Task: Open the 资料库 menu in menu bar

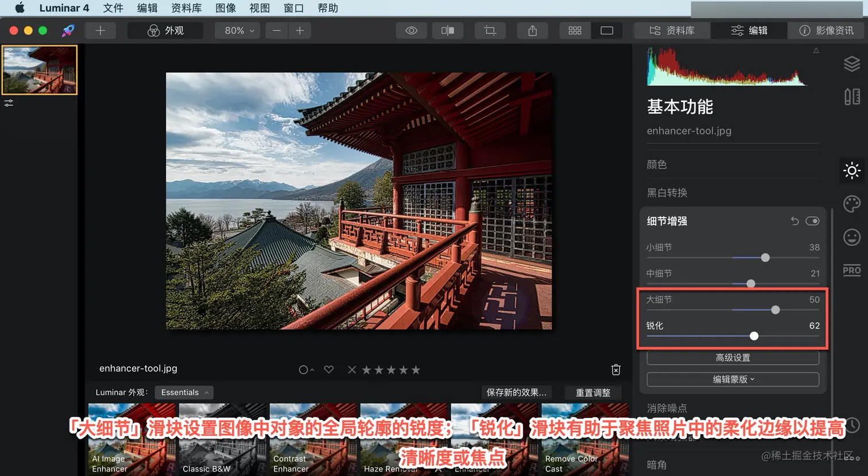Action: point(187,8)
